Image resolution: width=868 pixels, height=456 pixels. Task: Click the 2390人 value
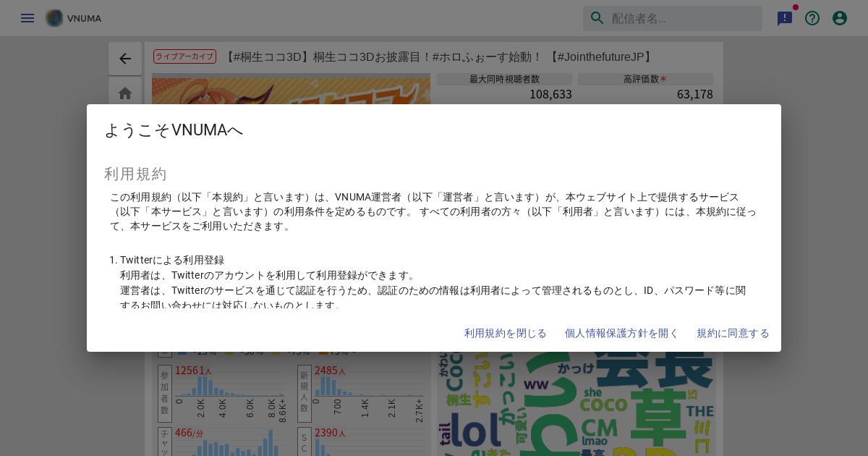pos(330,433)
